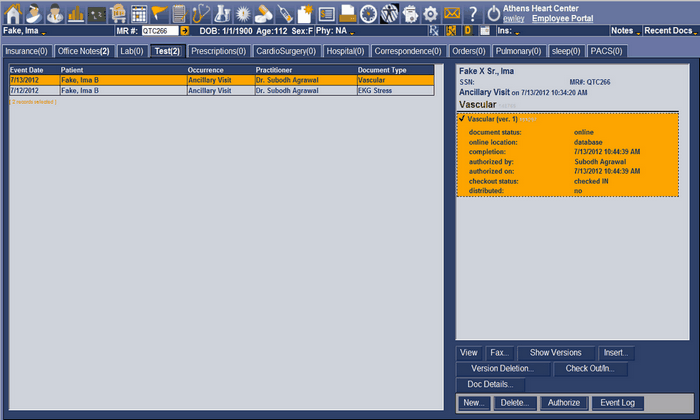This screenshot has height=420, width=700.
Task: Switch to the Hospital(0) tab
Action: point(346,51)
